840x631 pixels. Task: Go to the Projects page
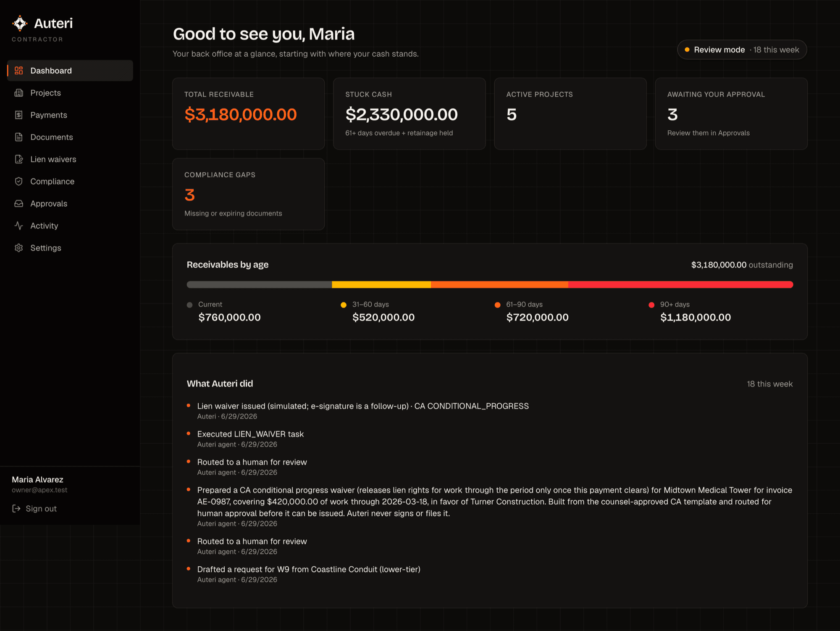(x=70, y=93)
